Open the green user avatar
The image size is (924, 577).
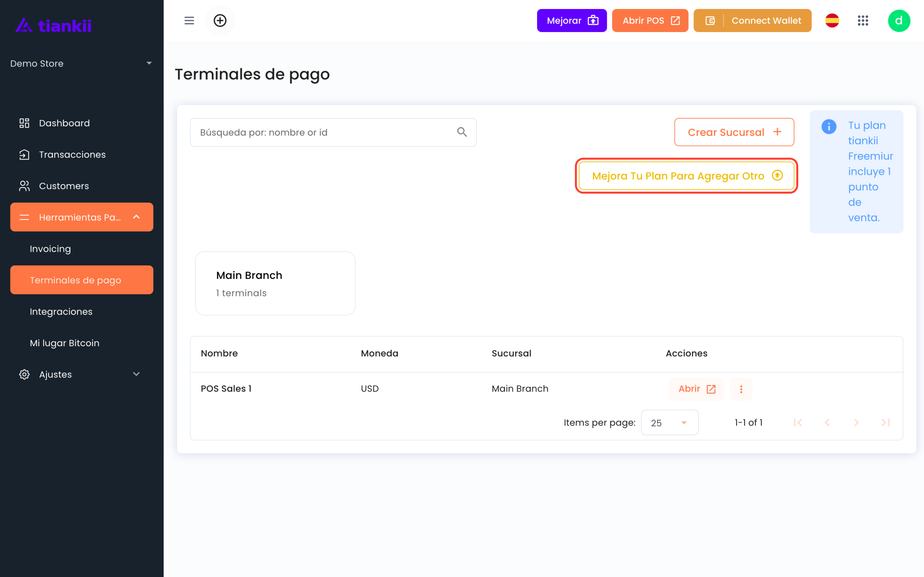(899, 21)
